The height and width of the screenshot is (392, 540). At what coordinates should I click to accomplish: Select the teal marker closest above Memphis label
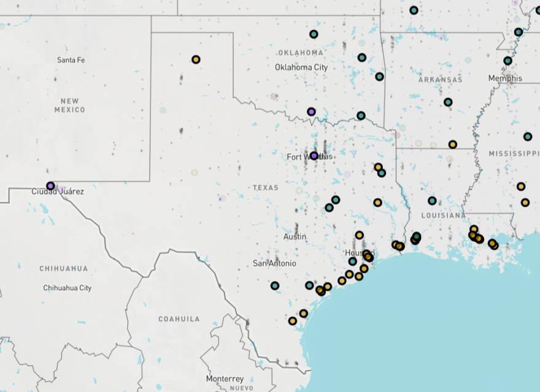pos(508,61)
